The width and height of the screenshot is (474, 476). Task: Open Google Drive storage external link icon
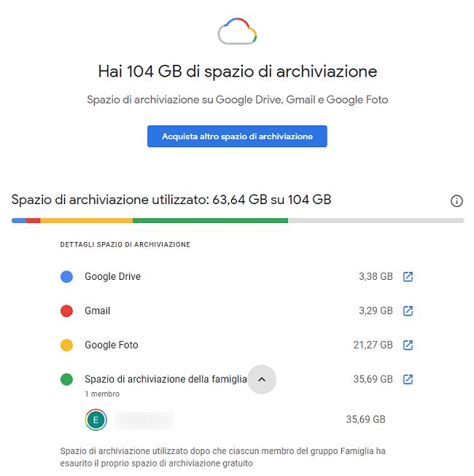pos(408,277)
